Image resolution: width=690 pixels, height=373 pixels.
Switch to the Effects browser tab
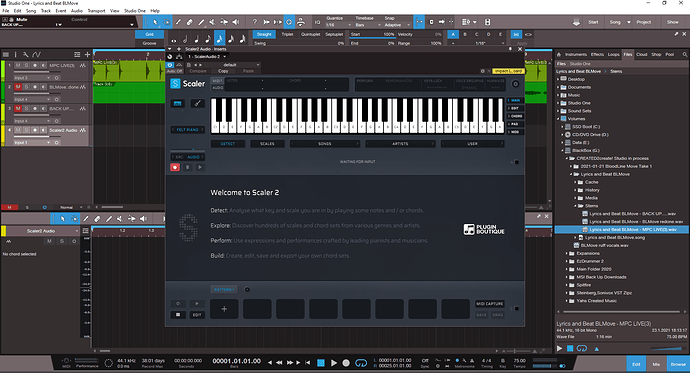pos(597,55)
